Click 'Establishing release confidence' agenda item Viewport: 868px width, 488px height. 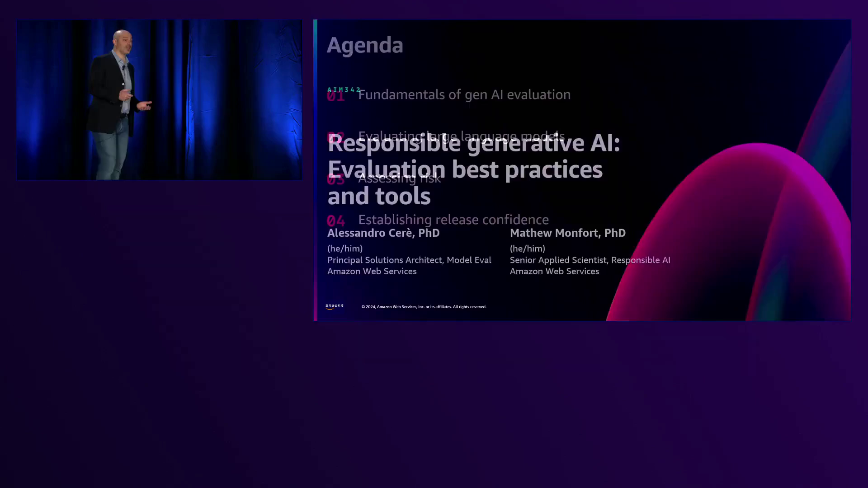[453, 220]
